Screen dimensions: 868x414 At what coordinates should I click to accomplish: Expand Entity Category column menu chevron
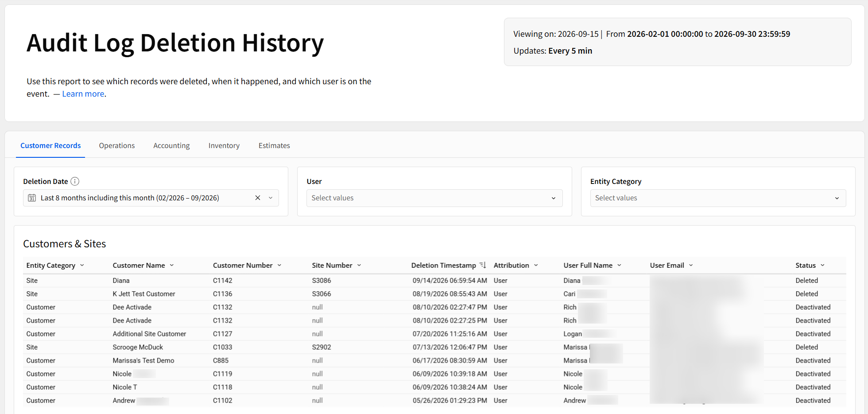[82, 266]
